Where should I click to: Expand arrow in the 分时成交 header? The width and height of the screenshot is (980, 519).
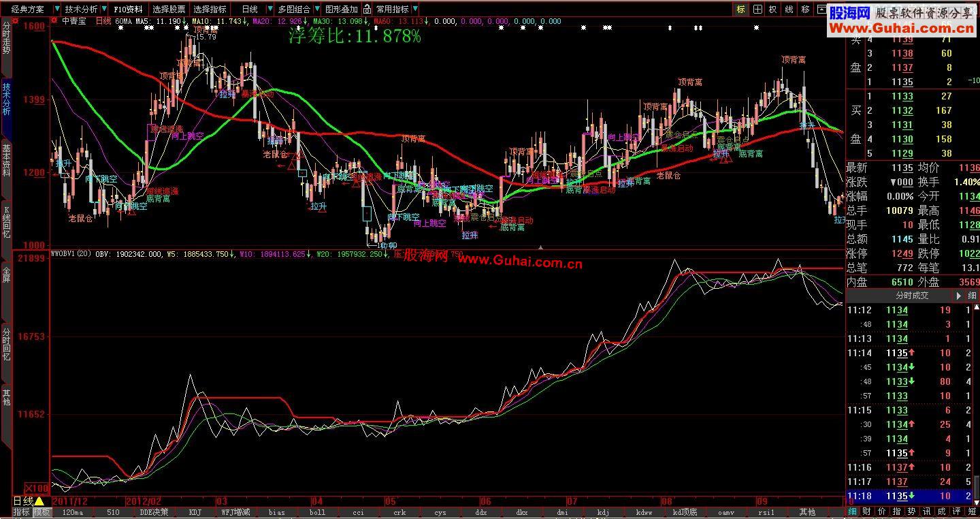tap(959, 296)
